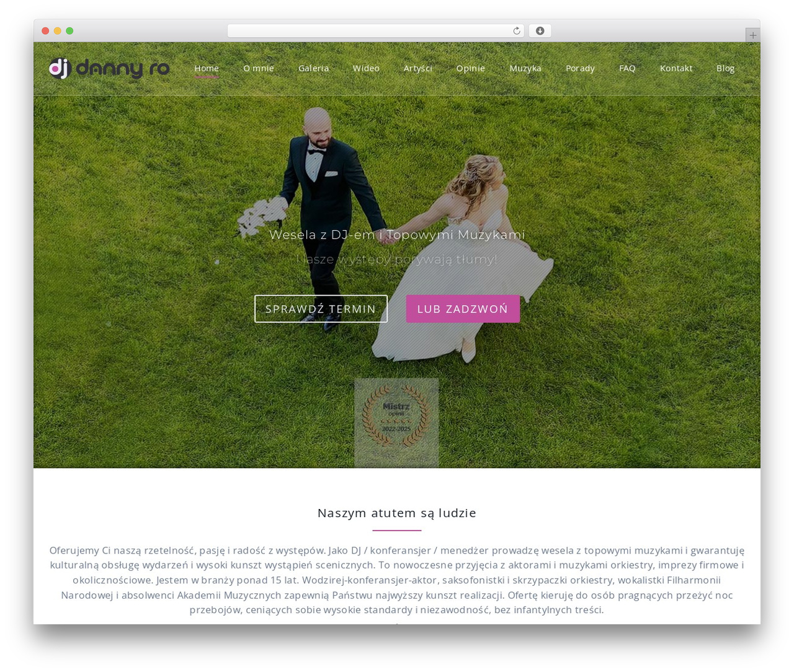The height and width of the screenshot is (672, 794).
Task: Open a new tab with the plus button
Action: (752, 35)
